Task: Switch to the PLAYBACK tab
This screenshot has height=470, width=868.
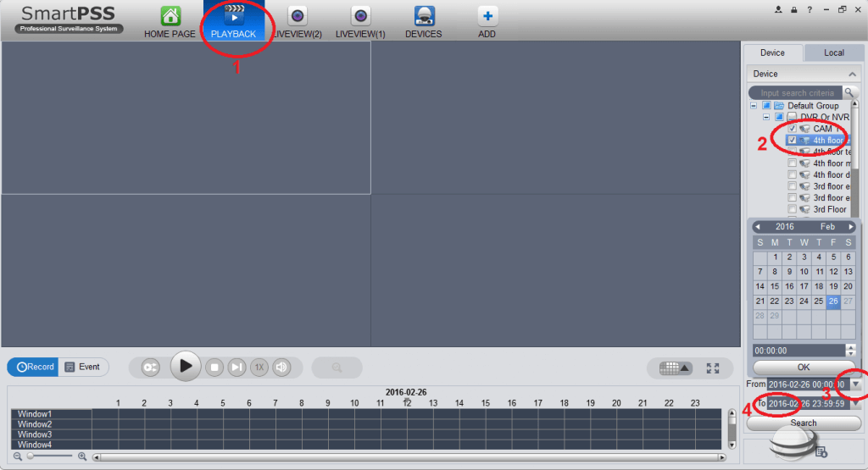Action: tap(234, 21)
